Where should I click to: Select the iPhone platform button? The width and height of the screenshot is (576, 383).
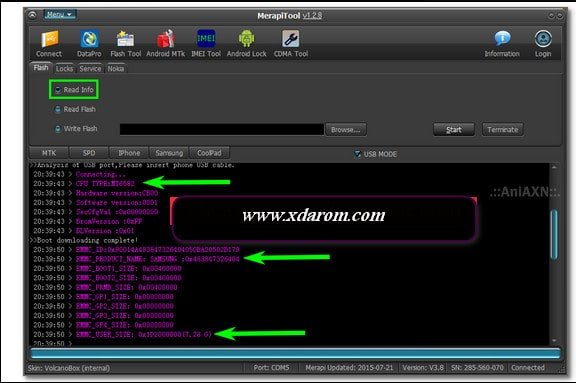[129, 153]
